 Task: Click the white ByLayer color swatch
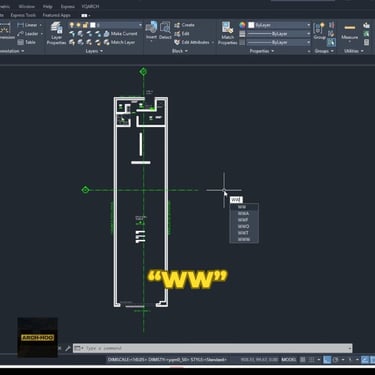pos(251,25)
